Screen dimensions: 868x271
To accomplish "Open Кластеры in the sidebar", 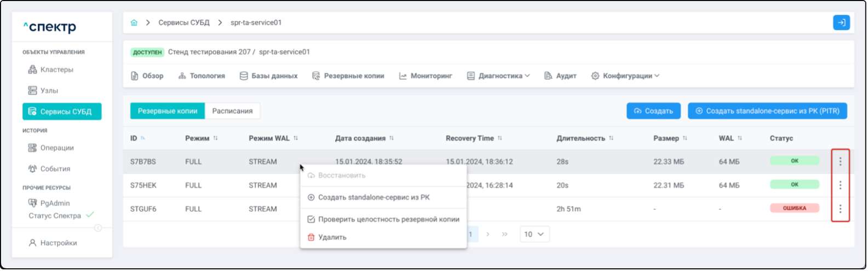I will [56, 70].
